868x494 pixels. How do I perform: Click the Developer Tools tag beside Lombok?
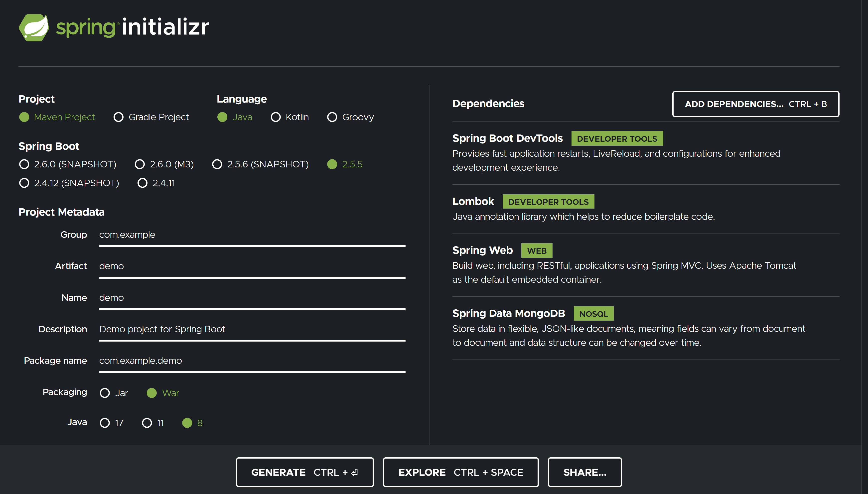(548, 202)
